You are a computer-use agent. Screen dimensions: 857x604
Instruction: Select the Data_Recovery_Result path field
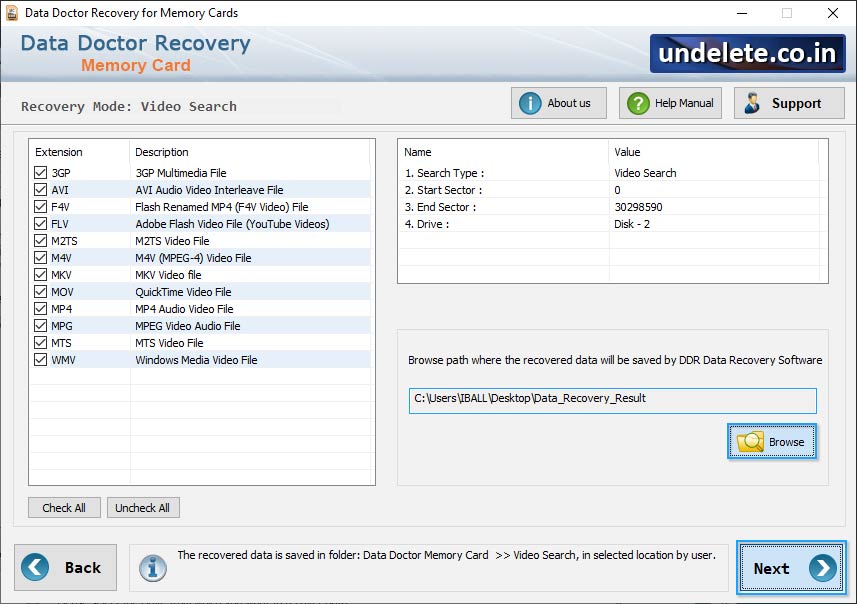click(611, 400)
